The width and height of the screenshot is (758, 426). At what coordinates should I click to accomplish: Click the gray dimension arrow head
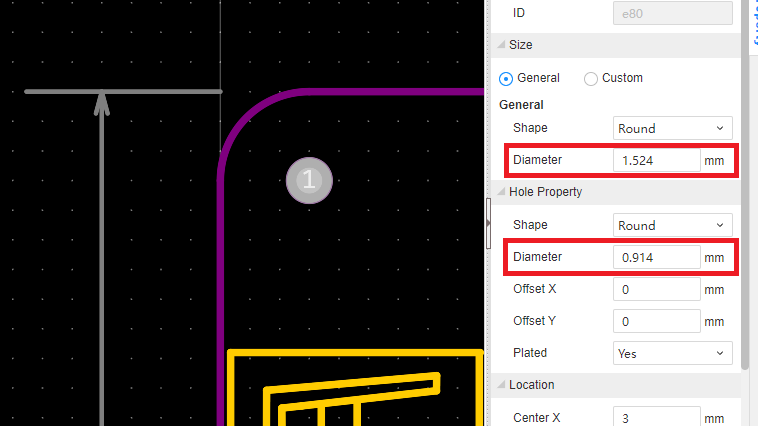coord(101,100)
